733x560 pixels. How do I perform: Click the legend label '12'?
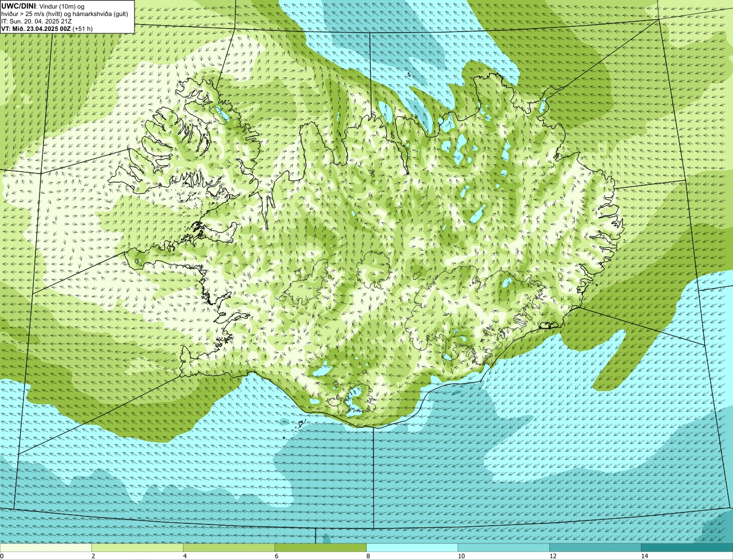[x=553, y=556]
